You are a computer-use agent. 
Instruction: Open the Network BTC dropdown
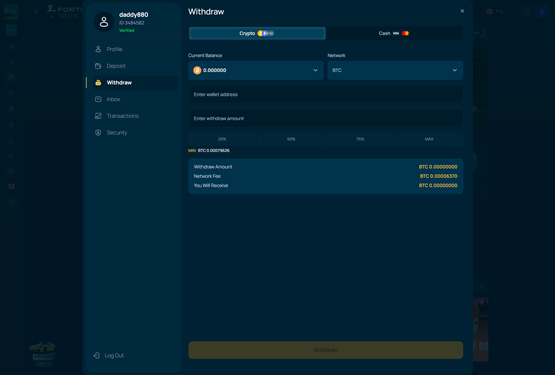point(395,70)
